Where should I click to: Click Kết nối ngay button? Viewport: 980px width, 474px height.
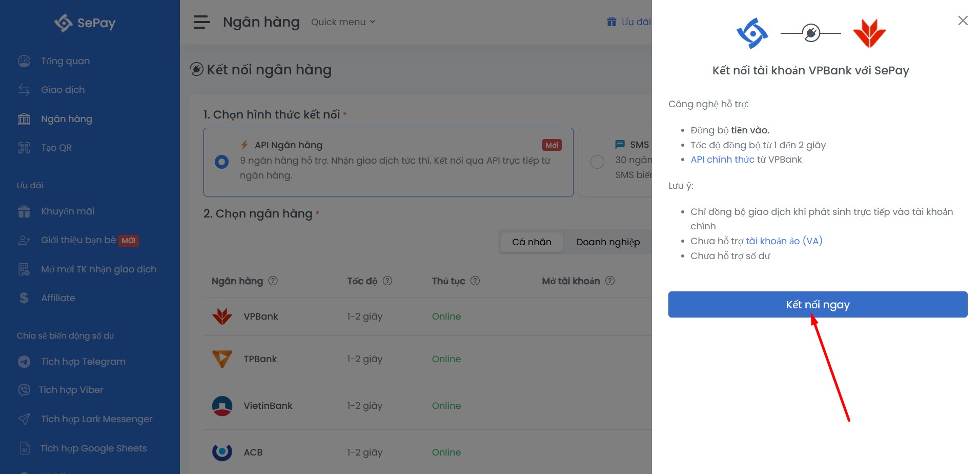[x=818, y=305]
